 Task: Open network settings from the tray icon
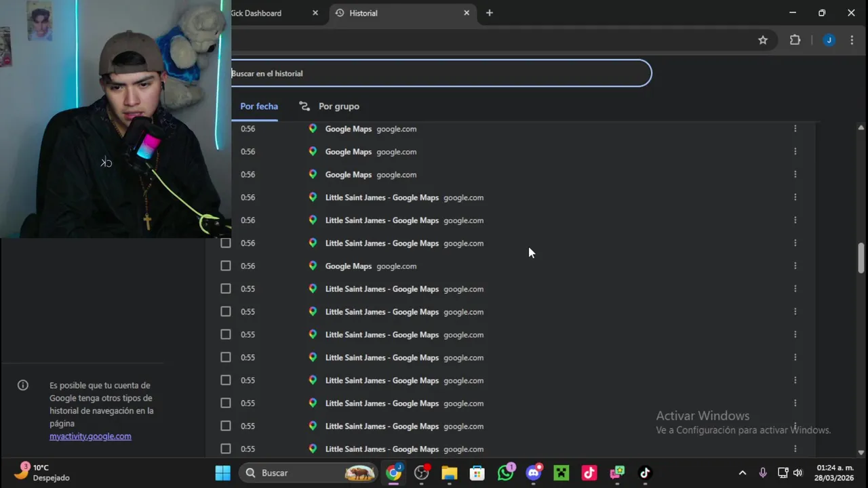tap(783, 473)
